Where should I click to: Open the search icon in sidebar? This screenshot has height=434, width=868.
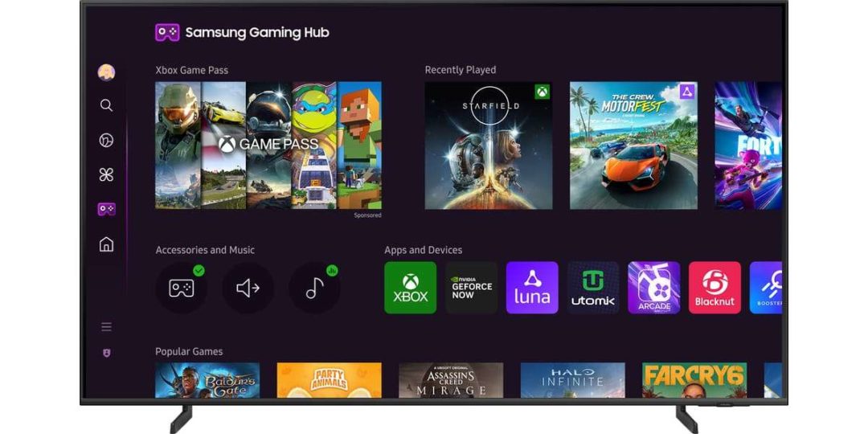106,106
